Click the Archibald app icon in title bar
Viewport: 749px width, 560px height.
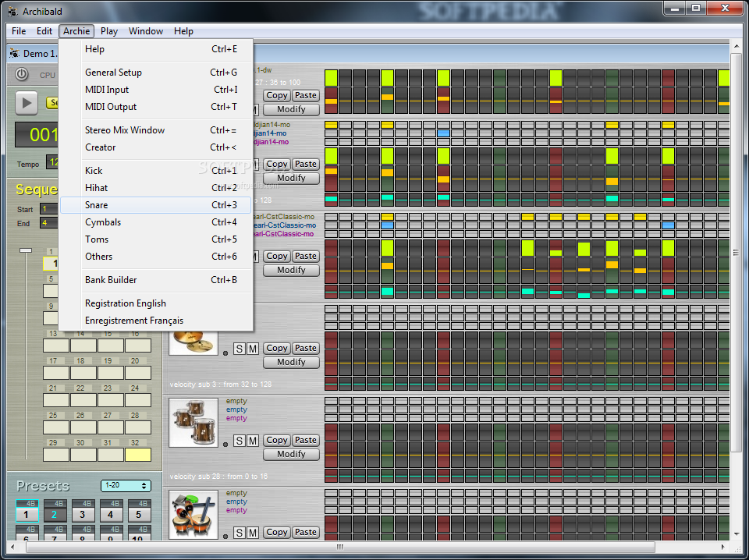pos(13,11)
